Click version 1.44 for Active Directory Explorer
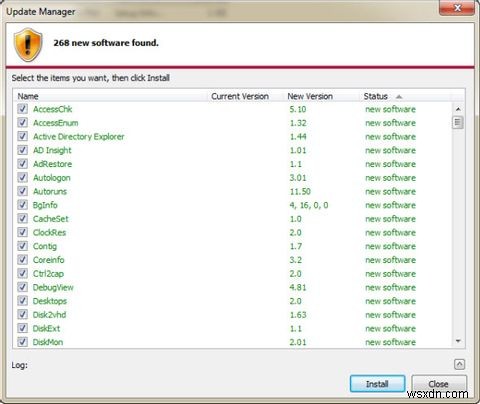The image size is (480, 404). pos(298,136)
